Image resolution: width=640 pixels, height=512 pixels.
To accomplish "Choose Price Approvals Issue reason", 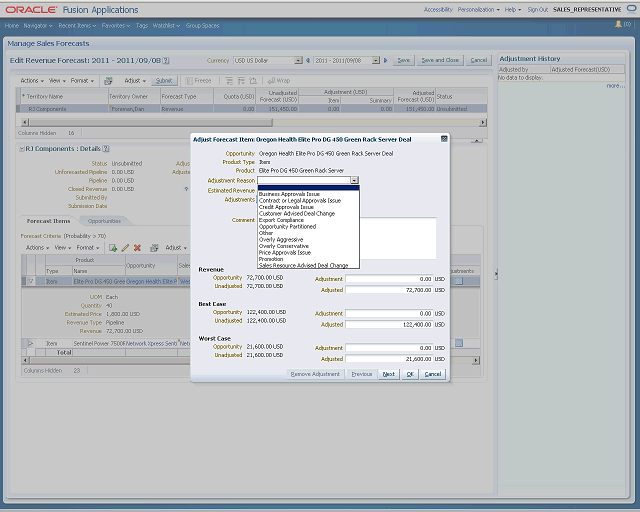I will [285, 253].
